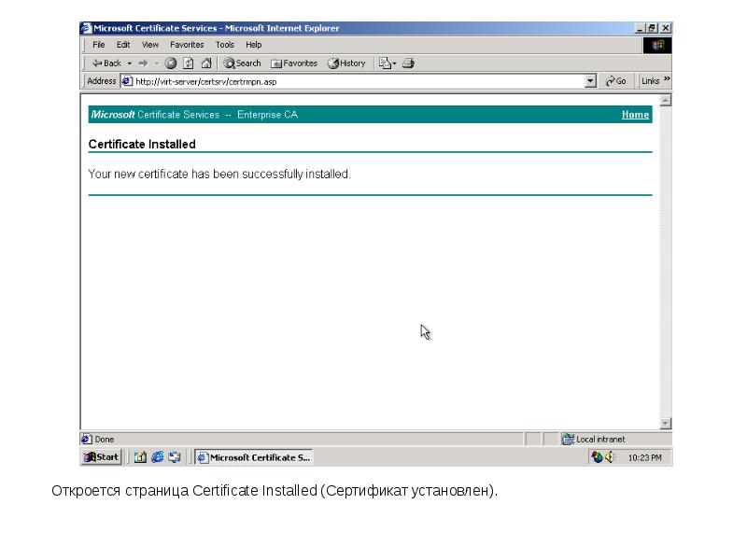Image resolution: width=747 pixels, height=560 pixels.
Task: Click the Windows Start button
Action: pos(102,457)
